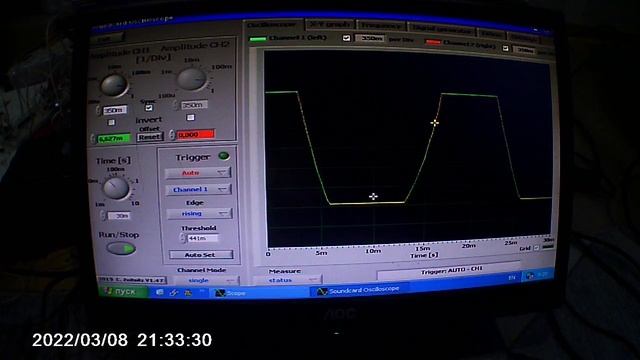Toggle the Sync checkbox between amplitude knobs
Screen dimensions: 640x360
(149, 108)
